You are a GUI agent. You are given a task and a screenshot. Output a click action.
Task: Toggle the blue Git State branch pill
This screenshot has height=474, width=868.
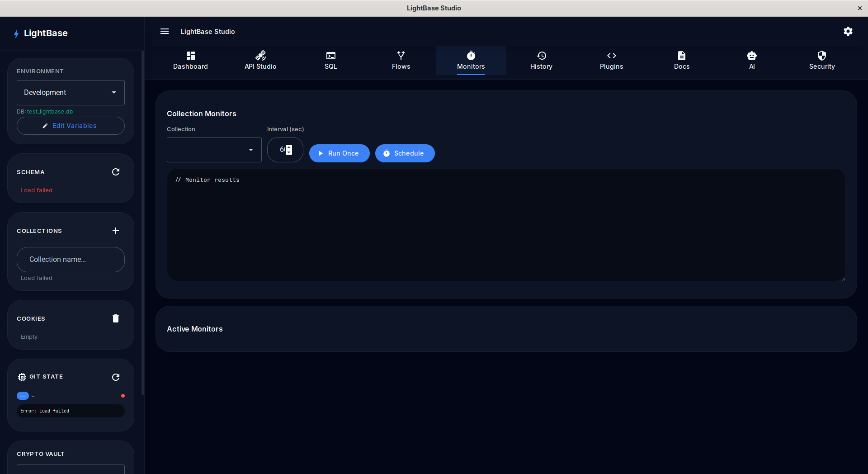tap(23, 396)
